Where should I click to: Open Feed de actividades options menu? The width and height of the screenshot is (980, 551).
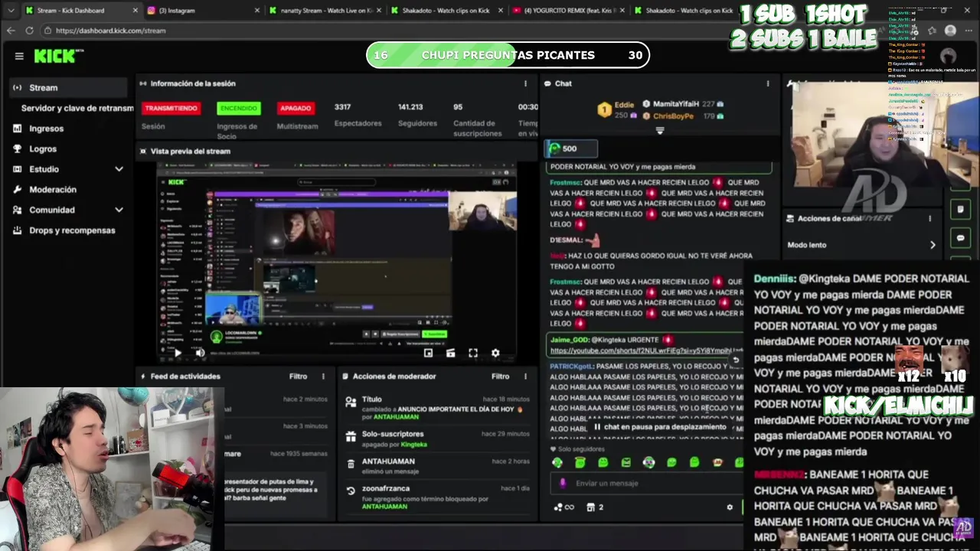click(x=323, y=377)
